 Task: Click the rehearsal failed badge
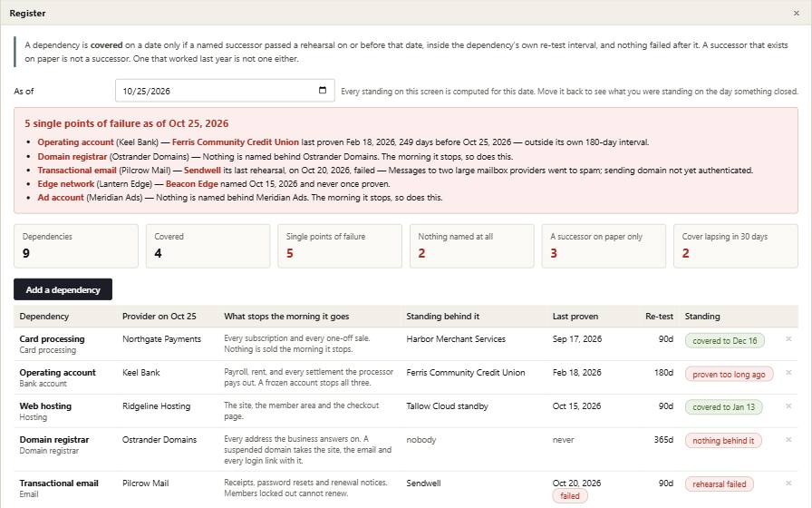coord(720,484)
